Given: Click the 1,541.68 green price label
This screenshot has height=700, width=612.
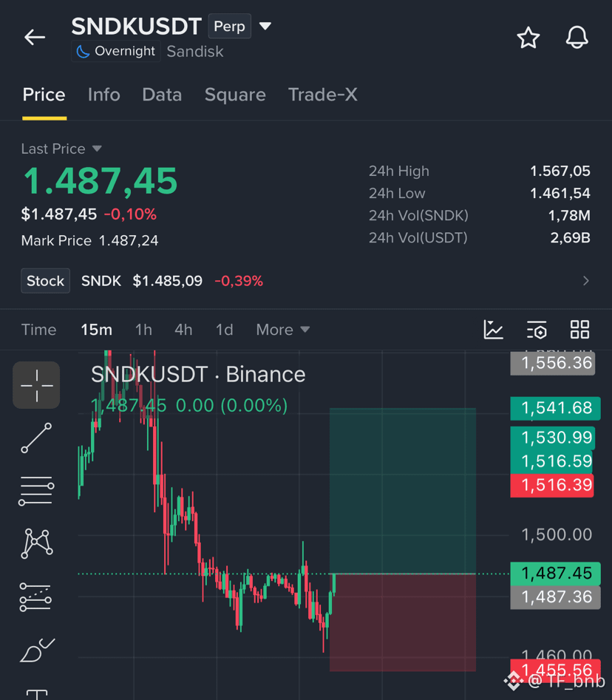Looking at the screenshot, I should (x=555, y=408).
